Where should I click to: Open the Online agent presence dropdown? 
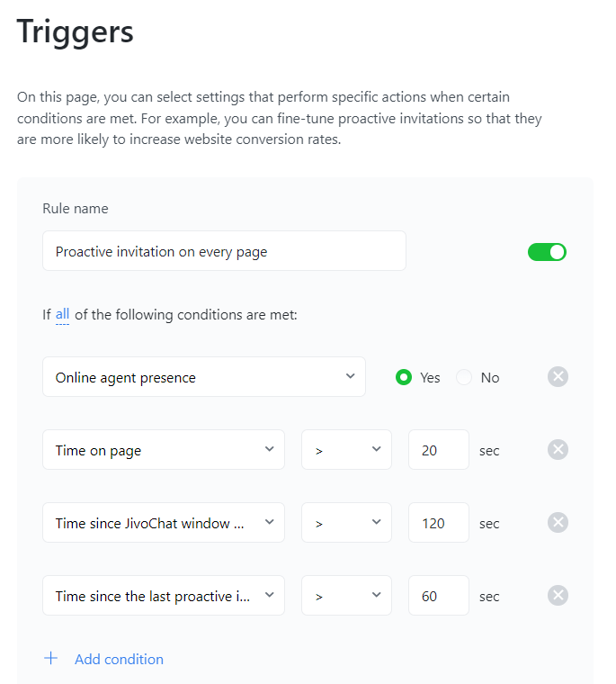click(x=204, y=377)
